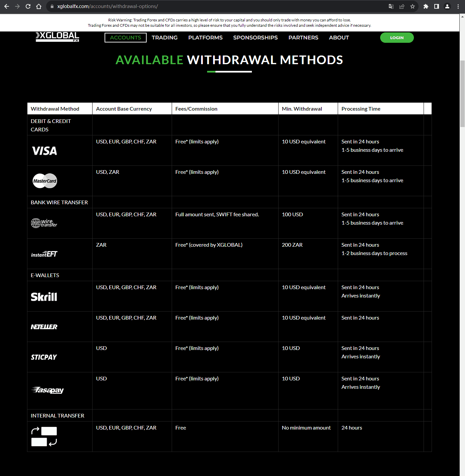Click the SWIFT wire transfer logo
The height and width of the screenshot is (476, 465).
click(x=44, y=223)
